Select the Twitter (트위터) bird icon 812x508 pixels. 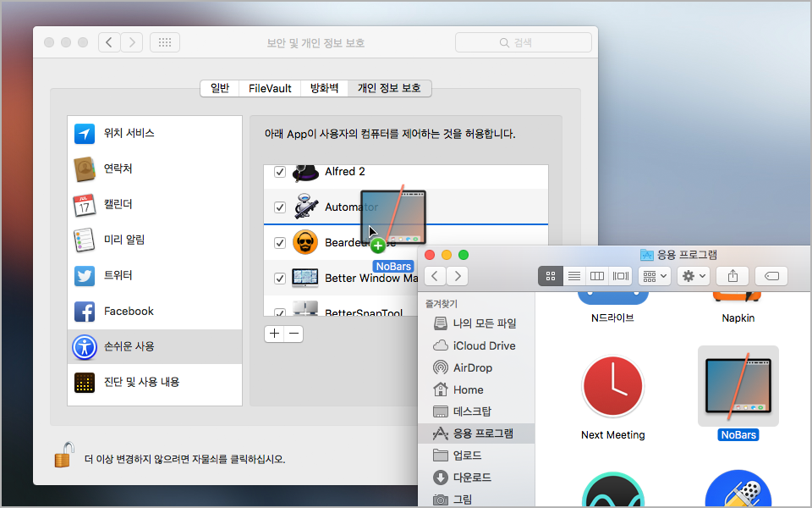[85, 276]
